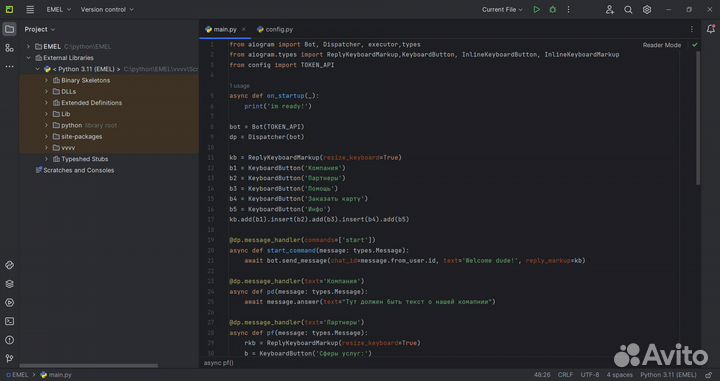Viewport: 720px width, 381px height.
Task: Open Python Packages tool window
Action: click(9, 265)
